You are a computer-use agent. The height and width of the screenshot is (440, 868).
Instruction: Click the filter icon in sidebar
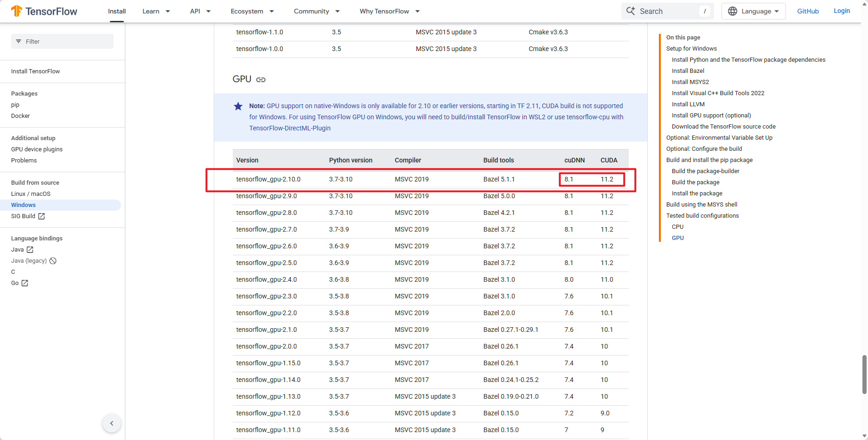(x=19, y=41)
